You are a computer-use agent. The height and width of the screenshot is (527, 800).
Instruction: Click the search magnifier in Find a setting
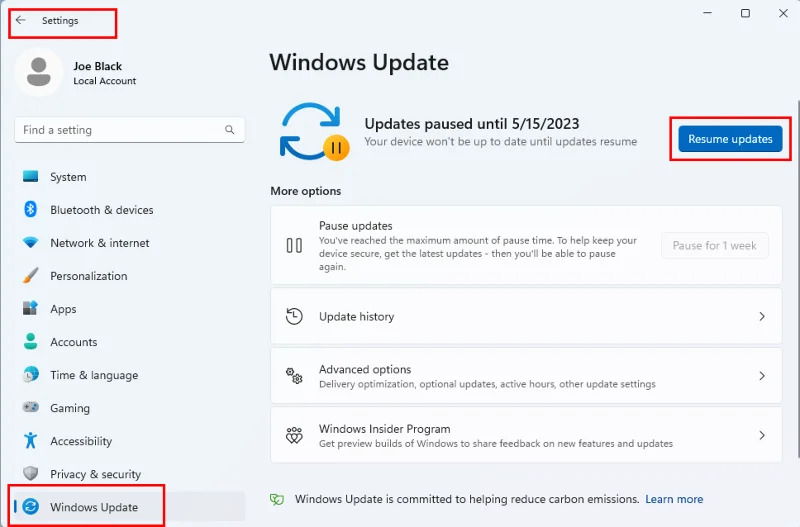(x=230, y=130)
